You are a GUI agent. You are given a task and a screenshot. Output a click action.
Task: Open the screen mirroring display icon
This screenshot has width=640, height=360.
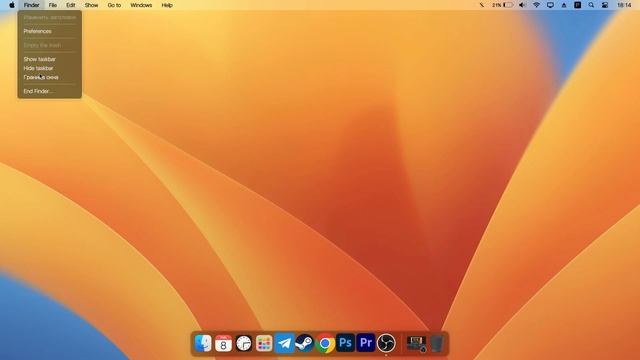pyautogui.click(x=550, y=5)
